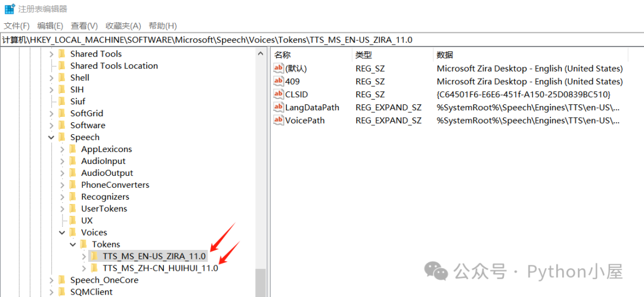The width and height of the screenshot is (644, 297).
Task: Open the 帮助(H) menu
Action: (x=163, y=26)
